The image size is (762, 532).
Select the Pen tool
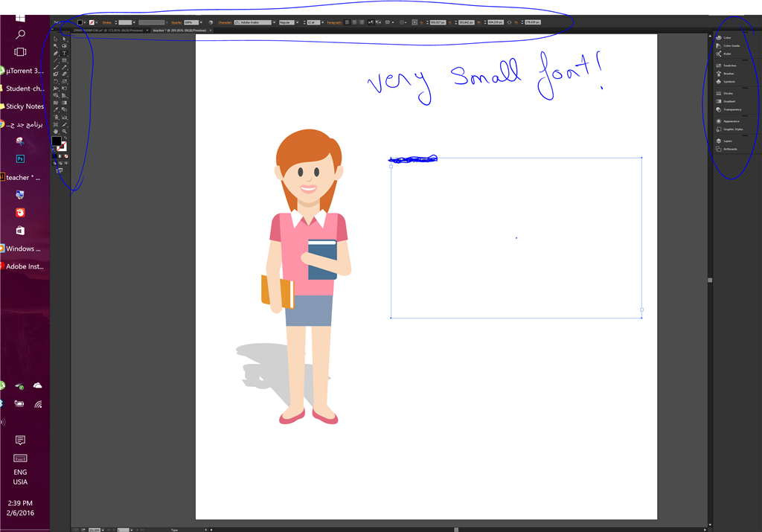55,54
